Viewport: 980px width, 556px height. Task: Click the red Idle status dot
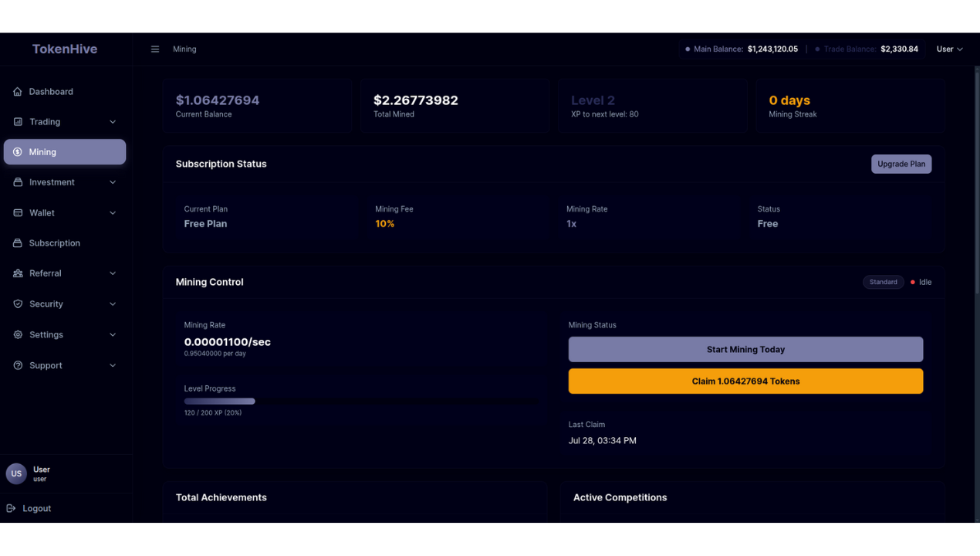tap(913, 283)
